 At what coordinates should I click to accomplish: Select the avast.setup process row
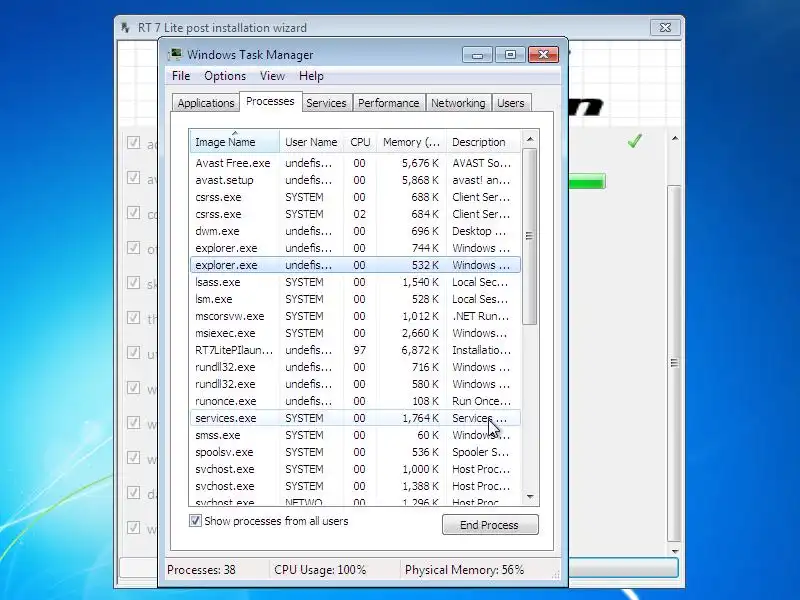355,180
